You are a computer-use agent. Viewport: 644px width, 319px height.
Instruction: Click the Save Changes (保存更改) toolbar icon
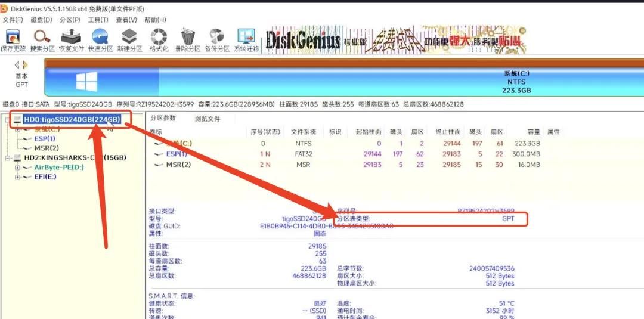tap(13, 40)
